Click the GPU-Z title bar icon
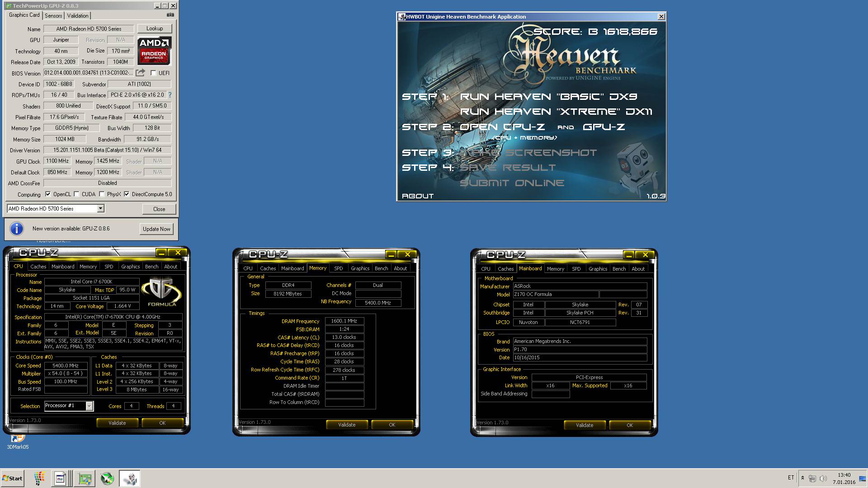The image size is (868, 488). [8, 6]
